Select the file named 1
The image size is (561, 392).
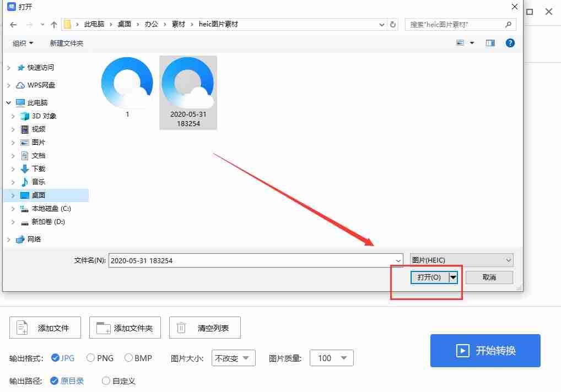coord(127,88)
